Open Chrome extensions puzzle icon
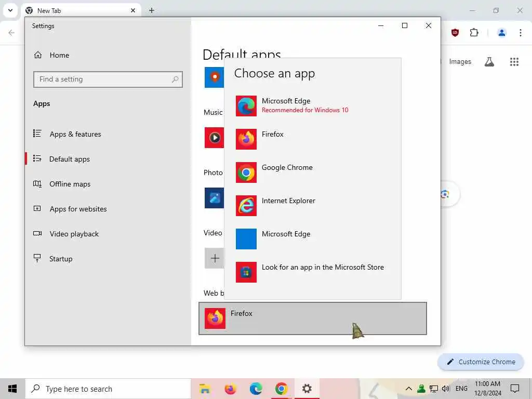The width and height of the screenshot is (532, 399). [474, 33]
